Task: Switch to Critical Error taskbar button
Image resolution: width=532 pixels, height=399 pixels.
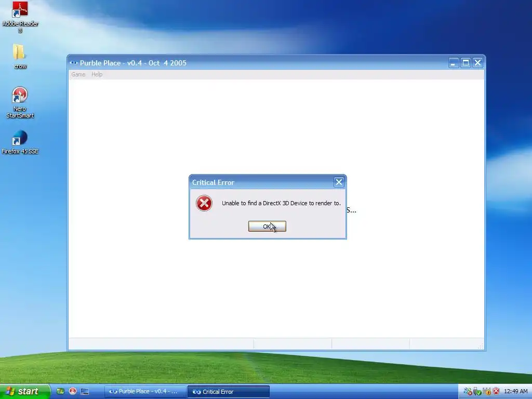Action: tap(229, 392)
